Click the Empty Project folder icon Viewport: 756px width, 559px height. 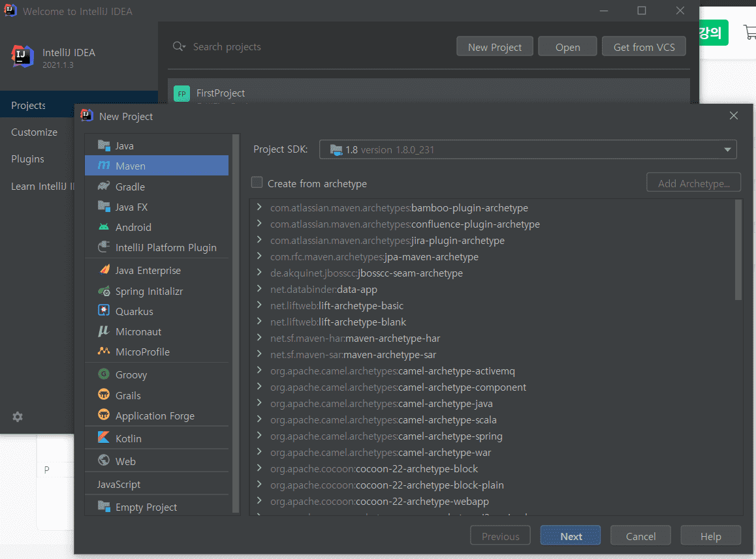pos(104,506)
